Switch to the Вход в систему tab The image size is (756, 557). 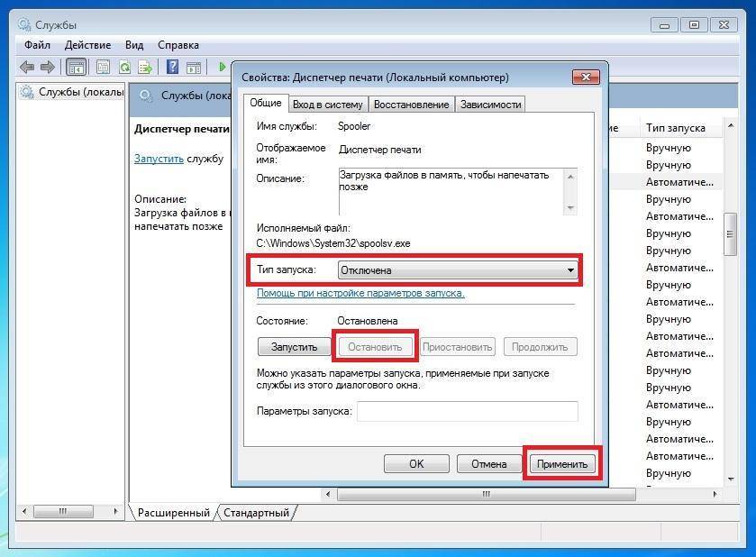tap(328, 105)
